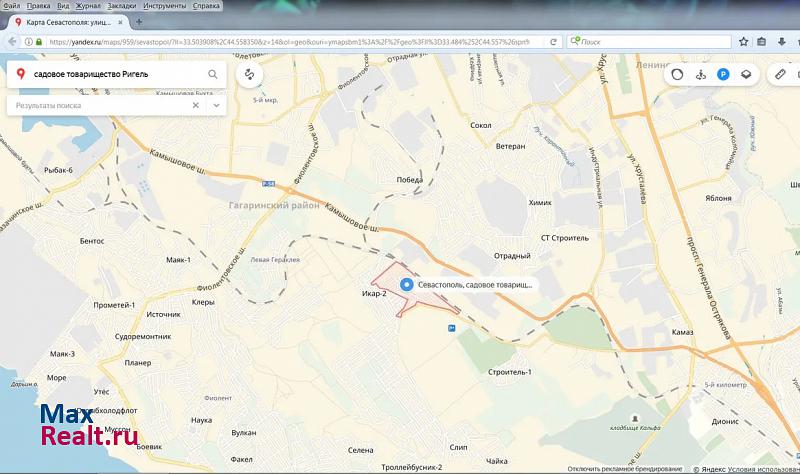
Task: Toggle the traffic layer icon
Action: 677,74
